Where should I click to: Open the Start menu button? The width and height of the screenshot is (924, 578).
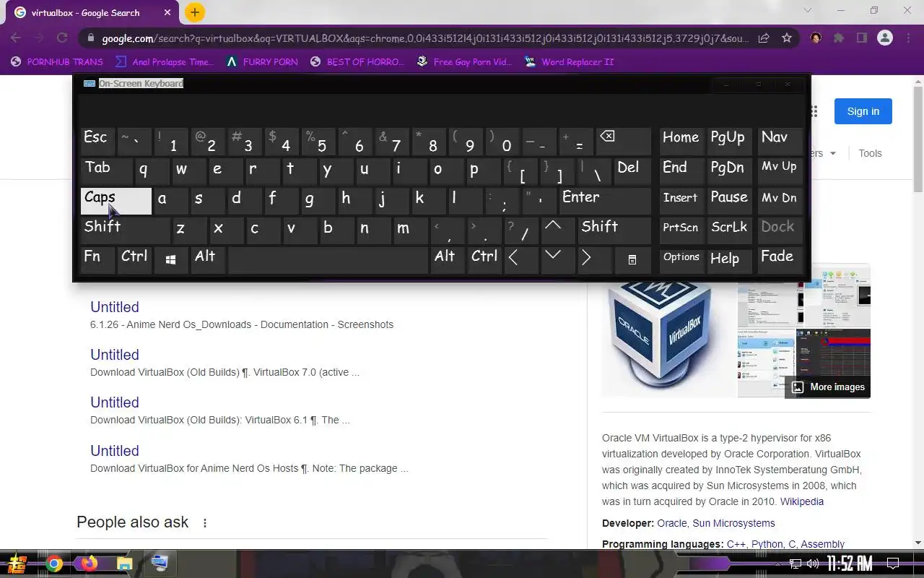[x=18, y=564]
